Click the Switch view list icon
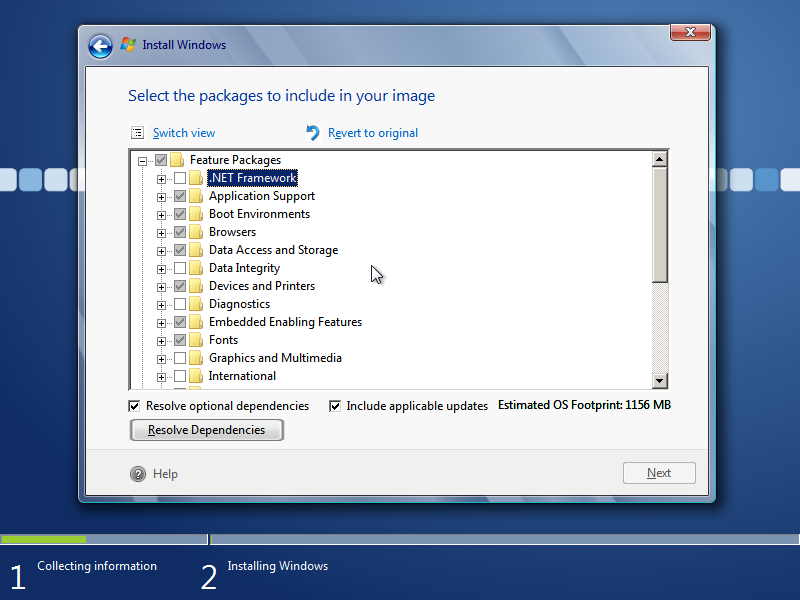Image resolution: width=800 pixels, height=600 pixels. [x=137, y=133]
